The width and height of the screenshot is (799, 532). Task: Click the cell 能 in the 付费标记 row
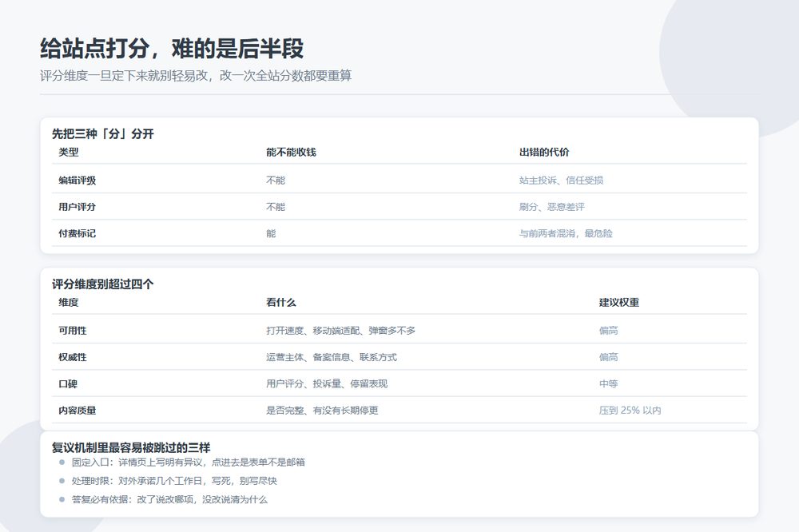tap(271, 233)
